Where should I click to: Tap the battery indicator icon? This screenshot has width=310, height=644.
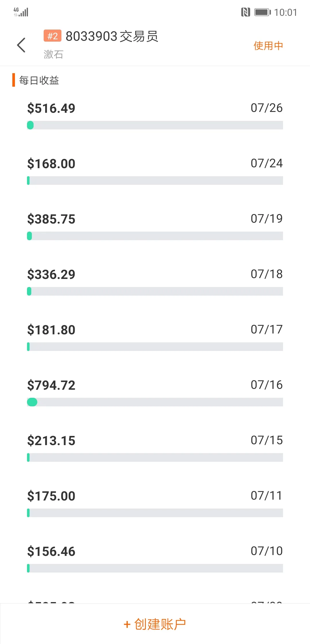click(x=262, y=12)
